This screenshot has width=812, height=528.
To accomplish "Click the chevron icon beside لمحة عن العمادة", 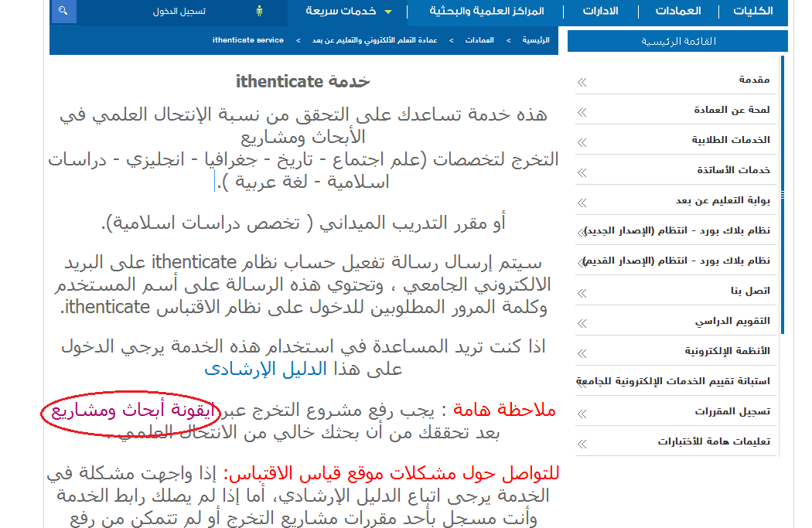I will click(x=582, y=112).
